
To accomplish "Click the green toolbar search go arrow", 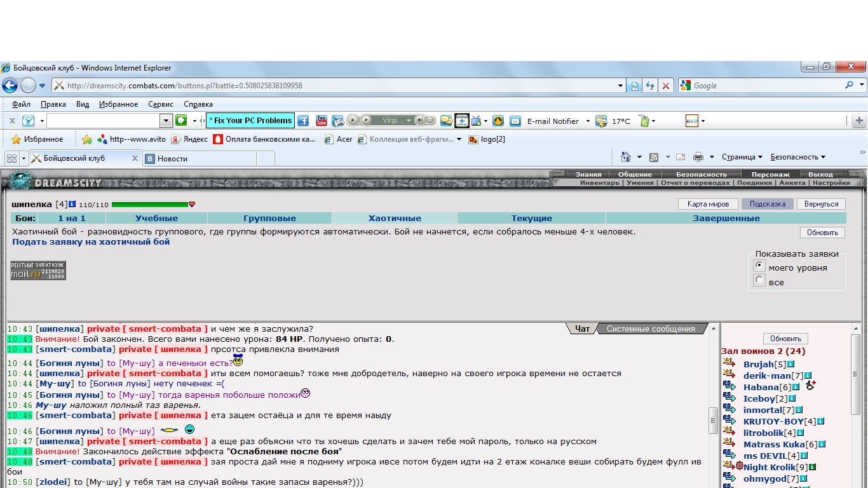I will pyautogui.click(x=181, y=120).
